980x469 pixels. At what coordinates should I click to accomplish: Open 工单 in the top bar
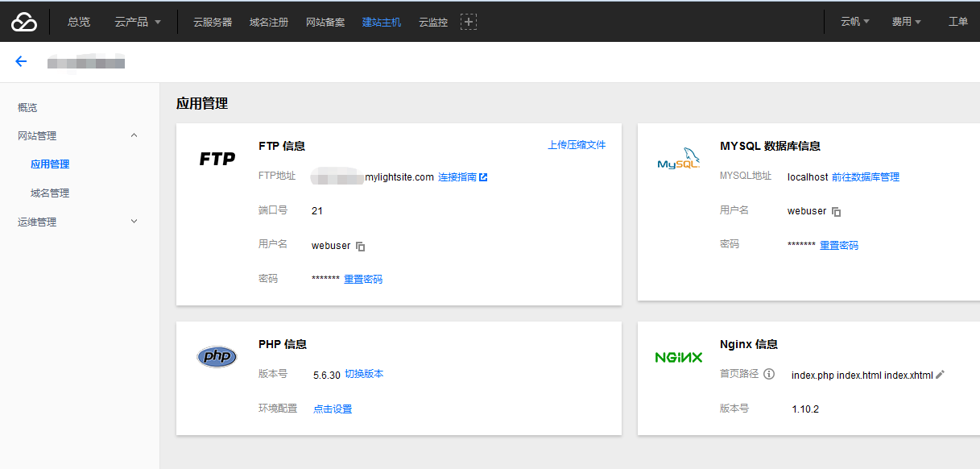tap(958, 22)
